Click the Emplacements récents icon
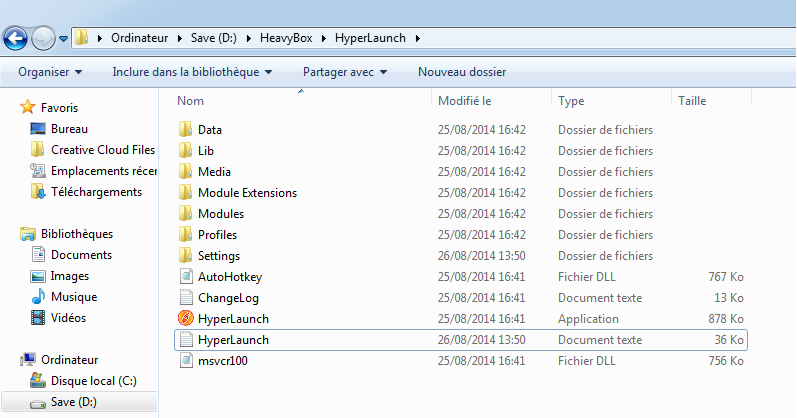Viewport: 797px width, 418px height. tap(38, 170)
